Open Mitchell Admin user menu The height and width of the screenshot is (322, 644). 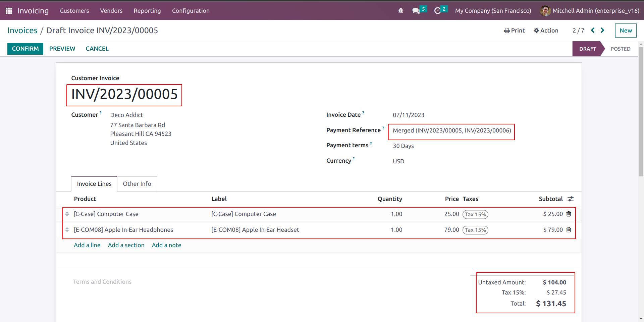pyautogui.click(x=590, y=11)
